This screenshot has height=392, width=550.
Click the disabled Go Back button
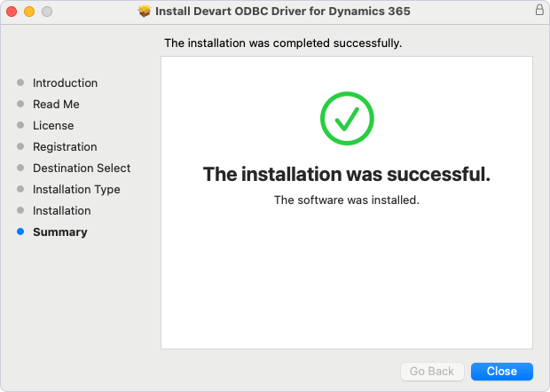[432, 372]
